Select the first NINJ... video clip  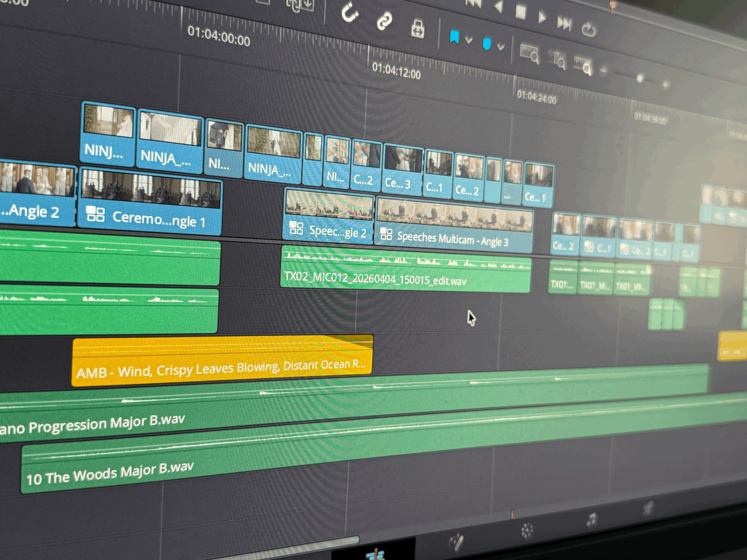(108, 134)
